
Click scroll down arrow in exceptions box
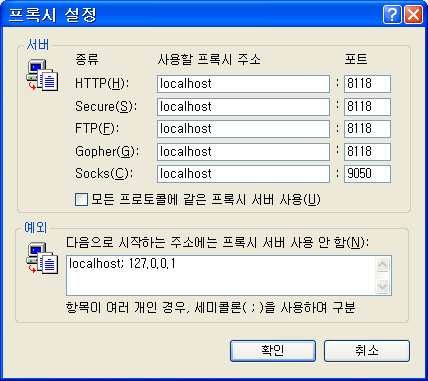tap(382, 286)
